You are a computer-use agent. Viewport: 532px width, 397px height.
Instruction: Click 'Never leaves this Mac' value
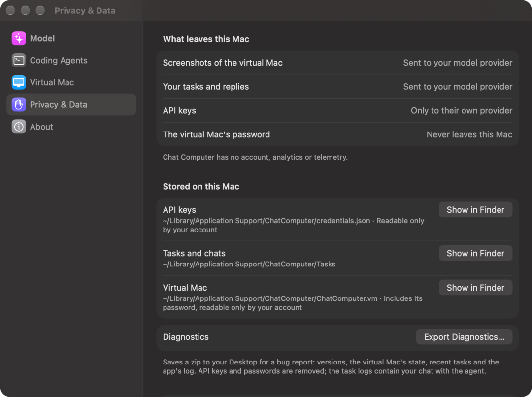469,134
